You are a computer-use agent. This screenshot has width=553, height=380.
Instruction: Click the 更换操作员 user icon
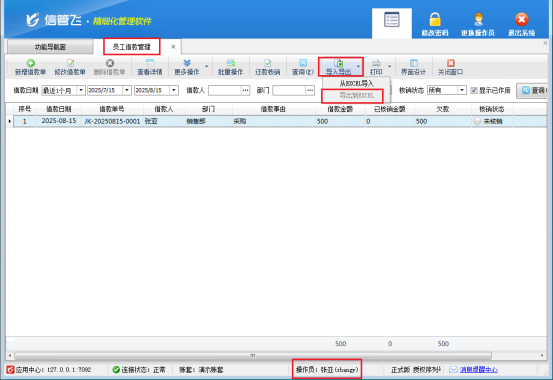point(478,19)
